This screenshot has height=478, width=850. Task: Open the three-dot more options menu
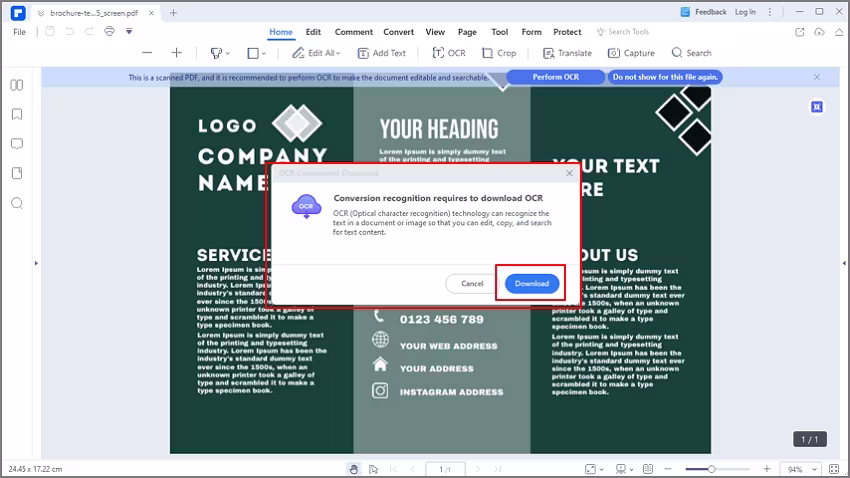pos(770,12)
